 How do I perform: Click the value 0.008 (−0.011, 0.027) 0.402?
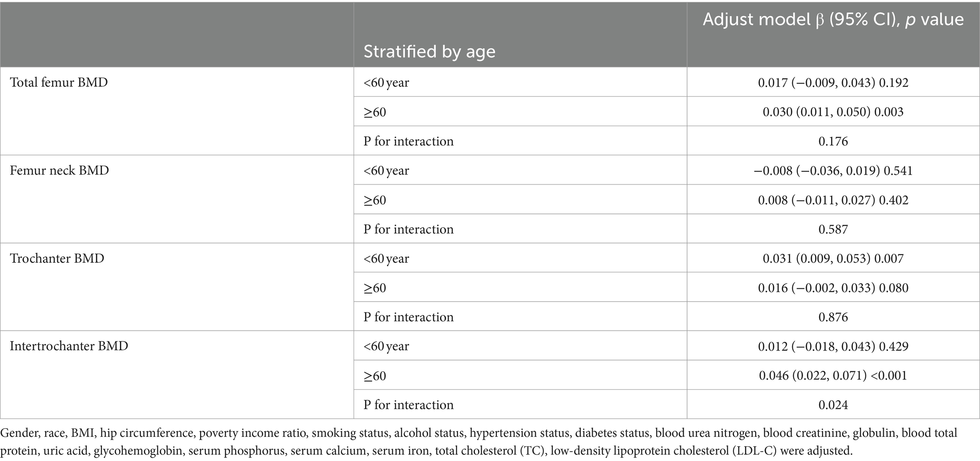pos(833,200)
